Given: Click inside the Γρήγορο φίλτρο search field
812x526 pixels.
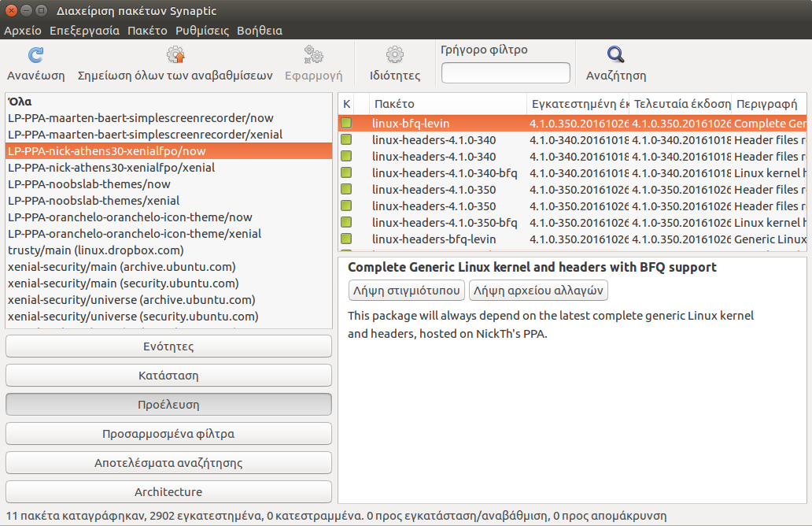Looking at the screenshot, I should tap(505, 73).
